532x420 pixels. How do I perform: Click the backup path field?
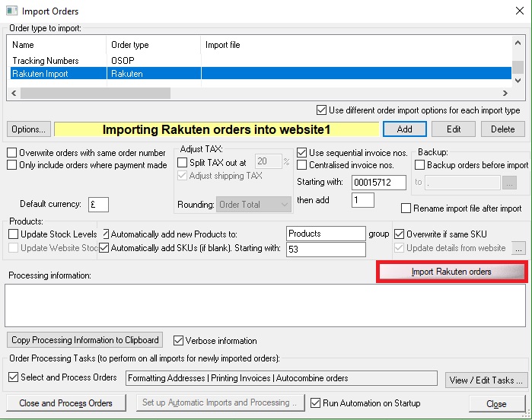[x=463, y=183]
